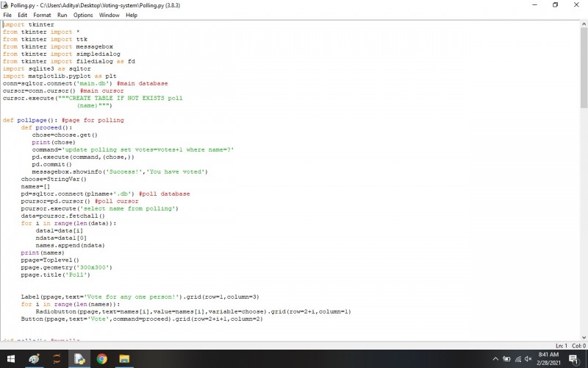
Task: Click the 'update polling set votes' SQL string
Action: point(148,149)
